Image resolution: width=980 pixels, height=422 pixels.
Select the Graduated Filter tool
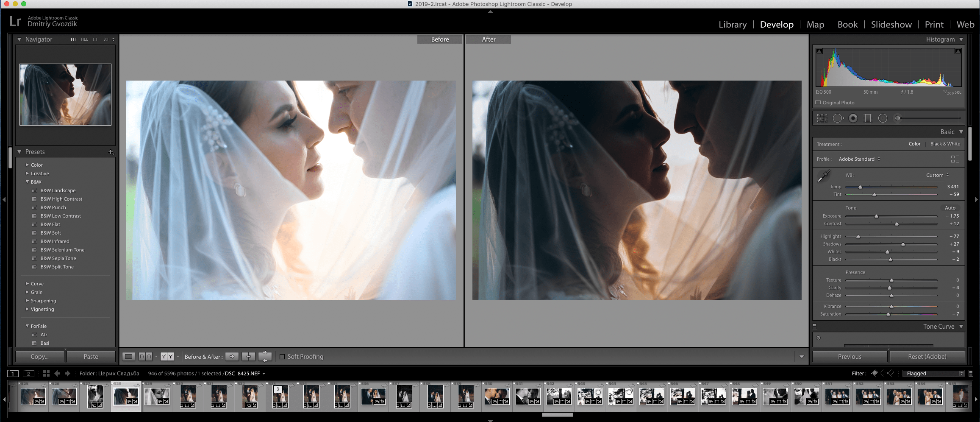pyautogui.click(x=868, y=118)
